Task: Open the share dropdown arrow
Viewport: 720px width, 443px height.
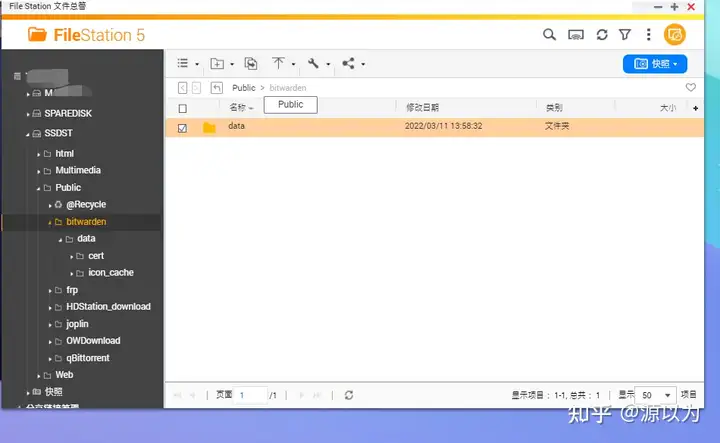Action: (363, 64)
